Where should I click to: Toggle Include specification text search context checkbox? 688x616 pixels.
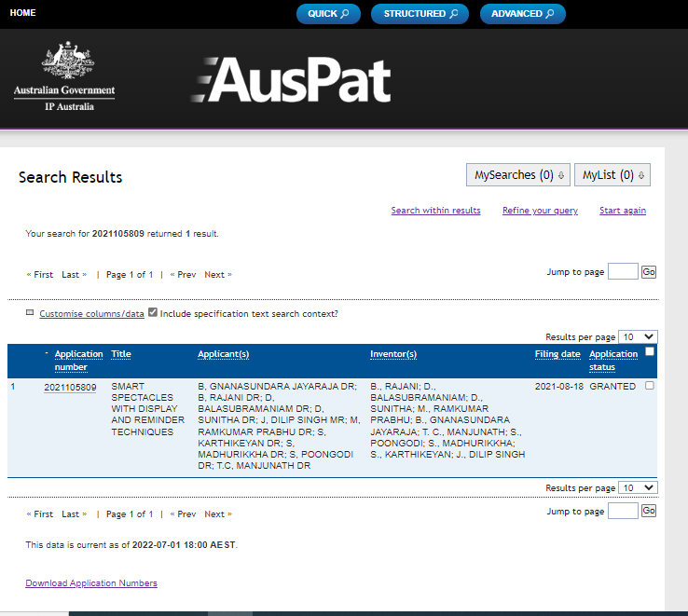153,312
